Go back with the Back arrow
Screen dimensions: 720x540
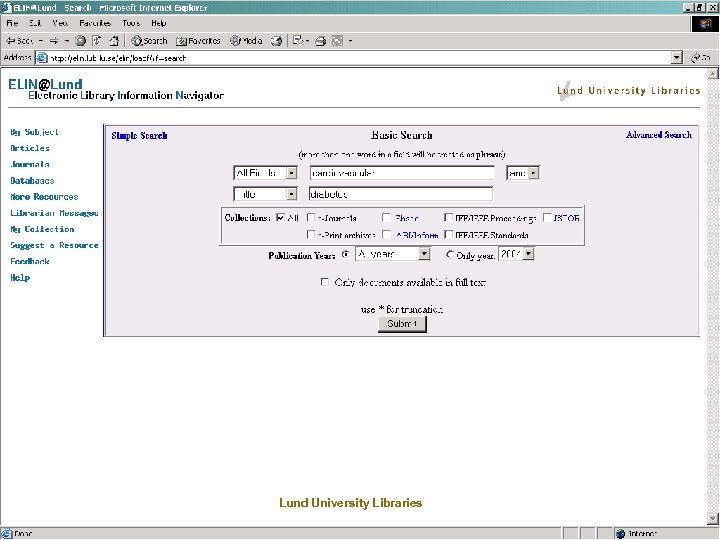point(19,41)
